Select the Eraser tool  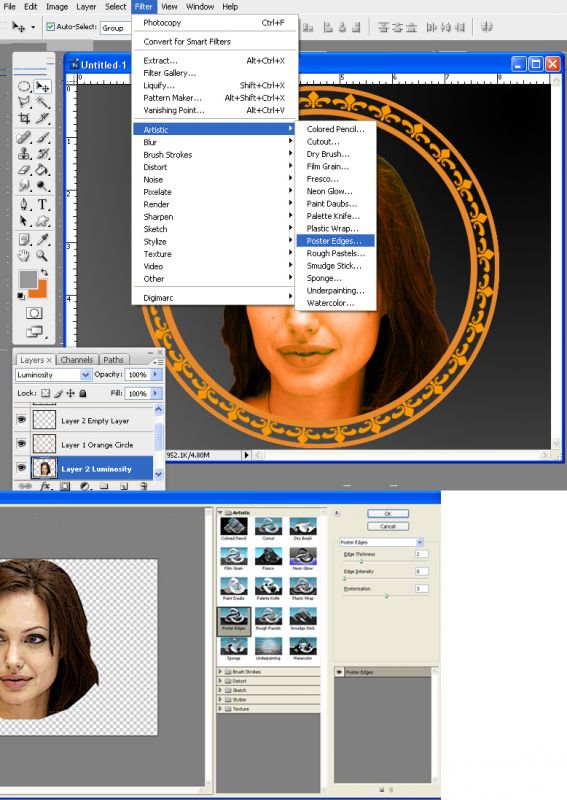point(24,170)
